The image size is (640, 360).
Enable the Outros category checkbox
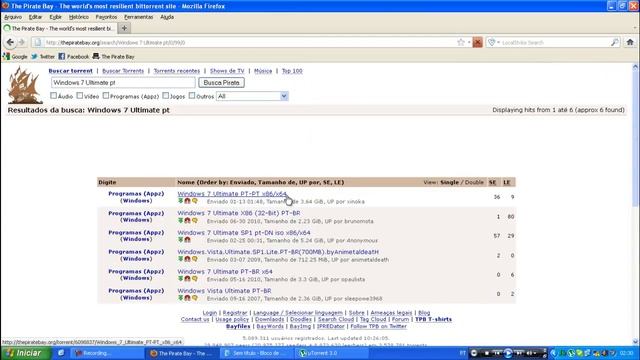(192, 96)
